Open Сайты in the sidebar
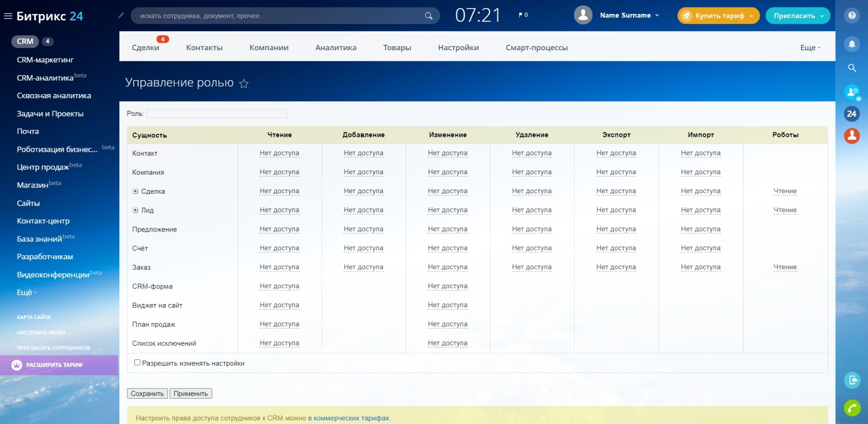This screenshot has height=424, width=868. 28,203
